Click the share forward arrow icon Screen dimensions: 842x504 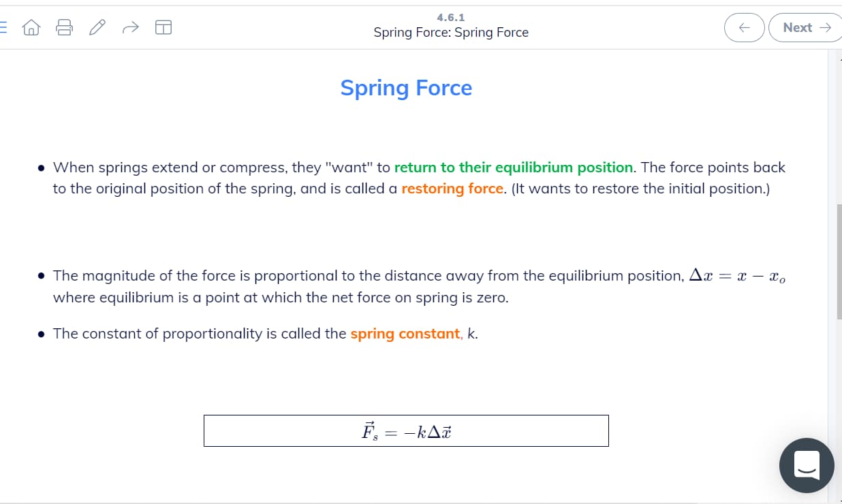click(130, 27)
